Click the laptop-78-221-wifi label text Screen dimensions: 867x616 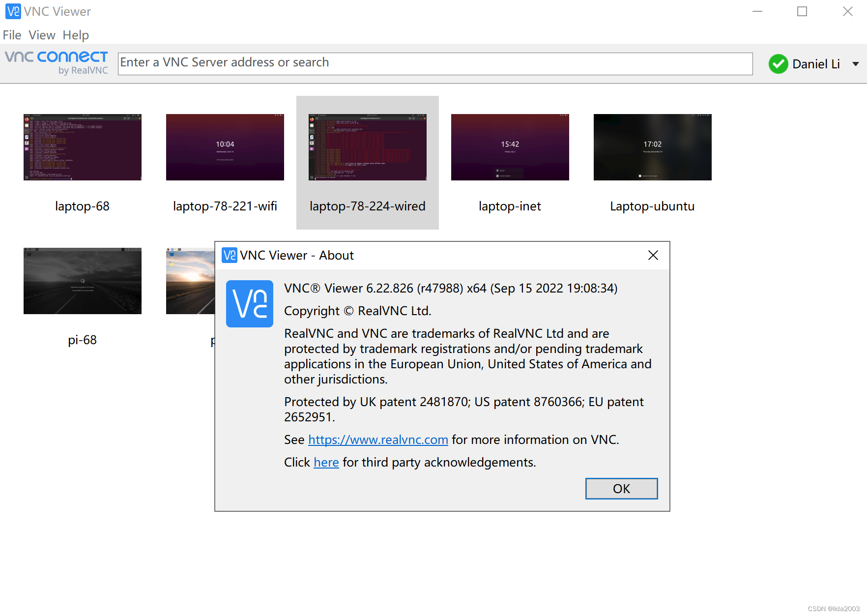pyautogui.click(x=225, y=206)
